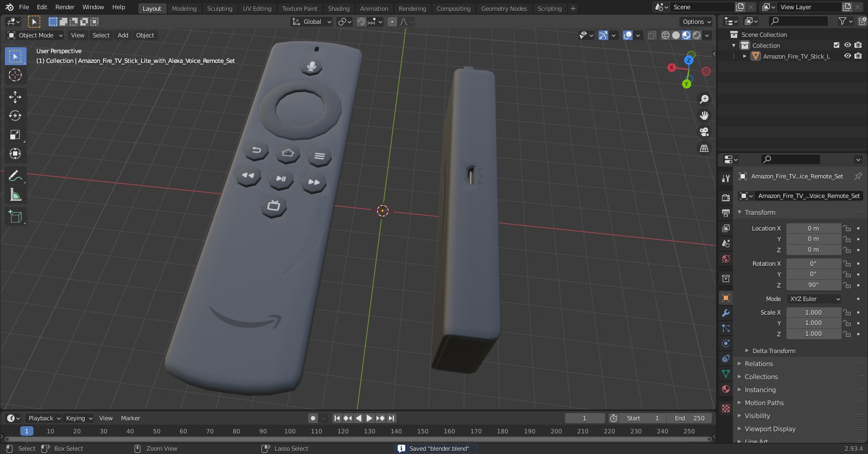Expand the Visibility panel
The image size is (868, 454).
(757, 416)
